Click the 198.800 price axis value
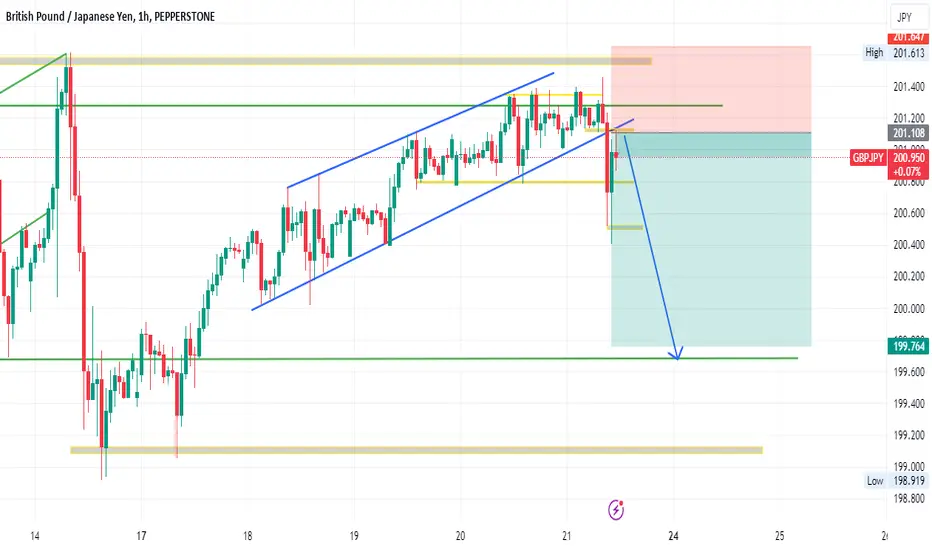 [x=909, y=498]
